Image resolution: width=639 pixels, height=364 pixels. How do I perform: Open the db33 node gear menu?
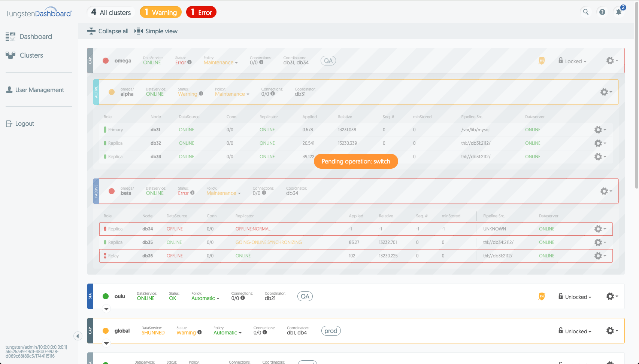point(600,157)
